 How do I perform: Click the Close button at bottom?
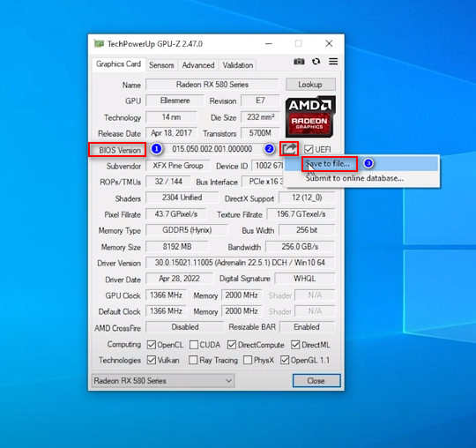[x=316, y=381]
